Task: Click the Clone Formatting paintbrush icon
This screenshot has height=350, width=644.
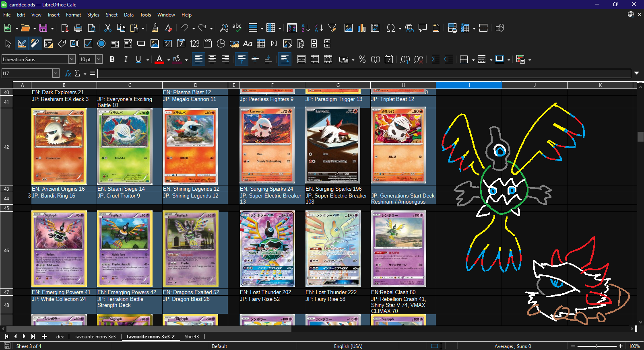Action: click(x=155, y=28)
